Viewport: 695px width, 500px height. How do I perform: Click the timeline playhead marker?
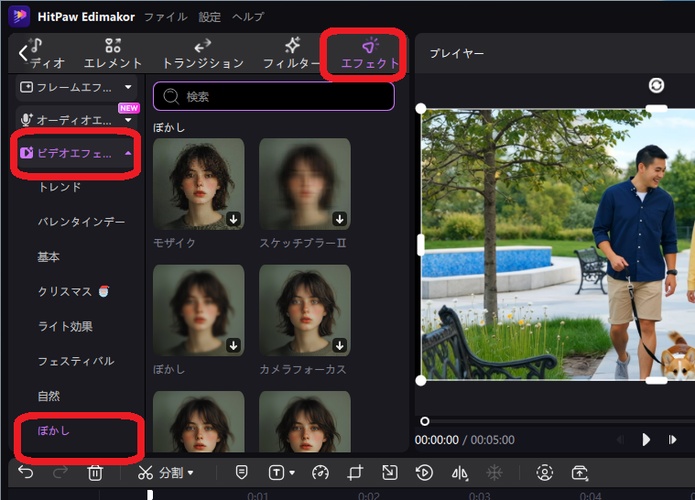tap(150, 495)
